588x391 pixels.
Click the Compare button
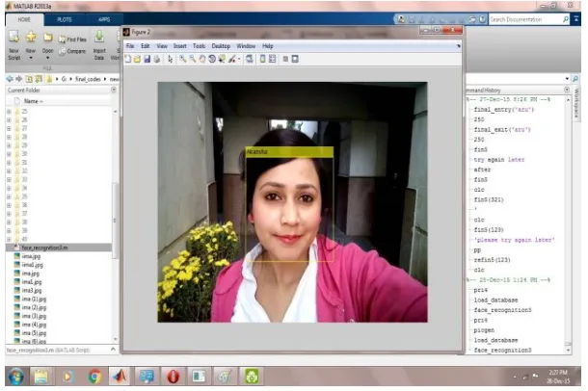(72, 51)
